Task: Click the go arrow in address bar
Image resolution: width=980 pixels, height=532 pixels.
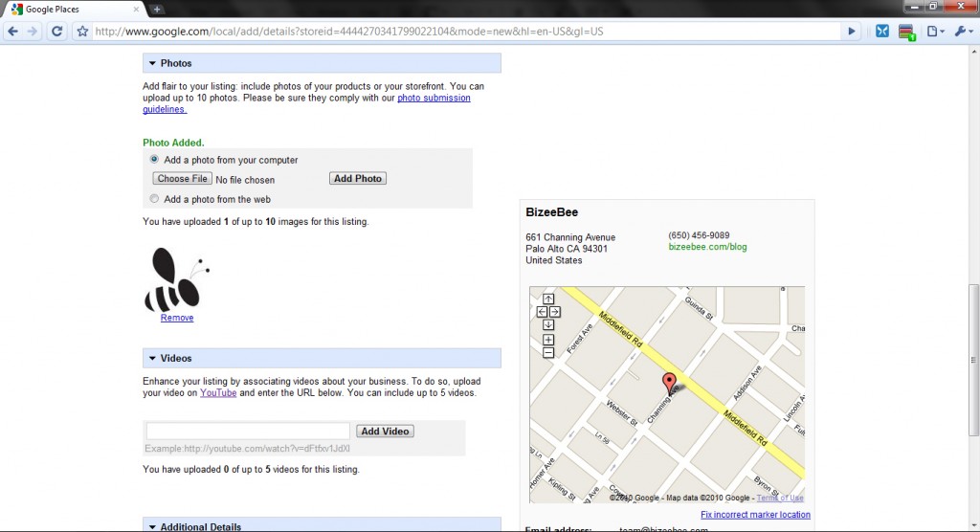Action: coord(851,32)
